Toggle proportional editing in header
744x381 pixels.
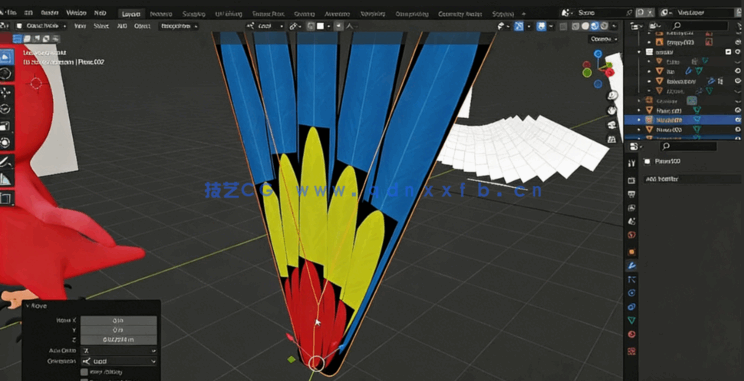click(x=338, y=26)
